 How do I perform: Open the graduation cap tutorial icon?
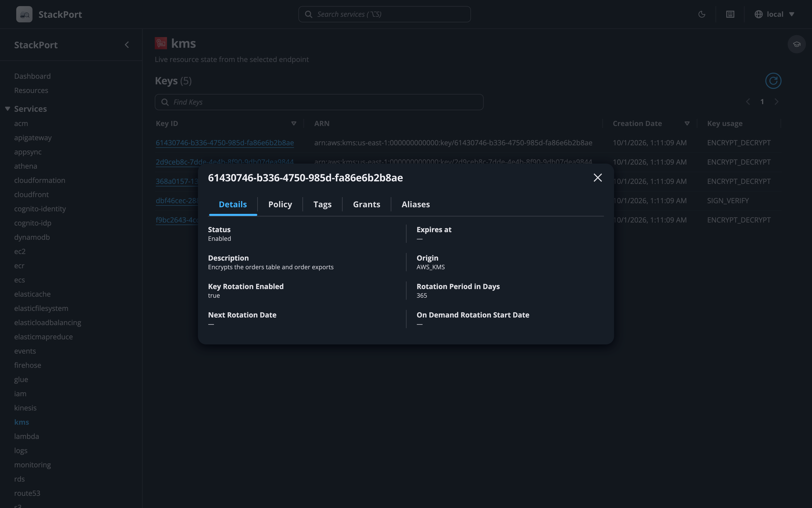coord(797,44)
